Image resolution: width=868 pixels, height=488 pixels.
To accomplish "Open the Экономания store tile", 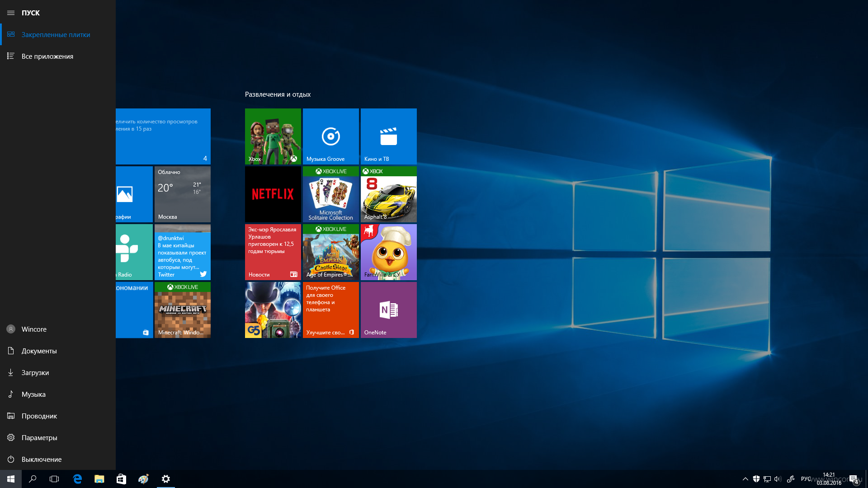I will [x=134, y=310].
